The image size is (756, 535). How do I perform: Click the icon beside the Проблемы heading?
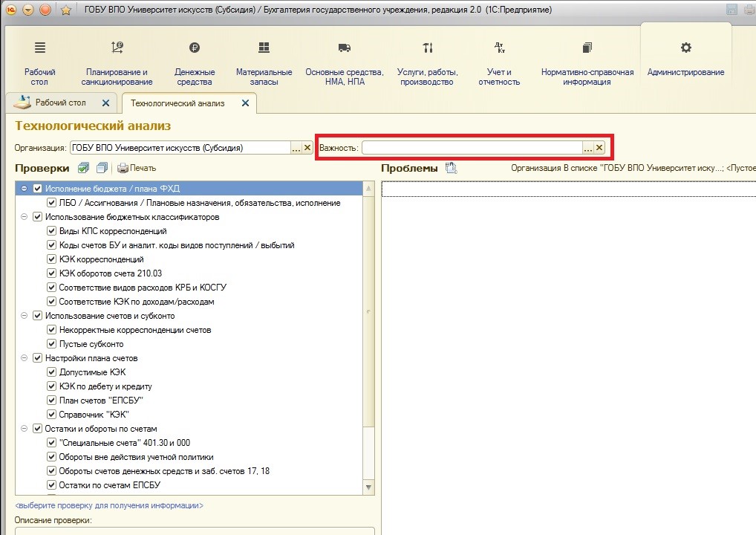tap(451, 168)
